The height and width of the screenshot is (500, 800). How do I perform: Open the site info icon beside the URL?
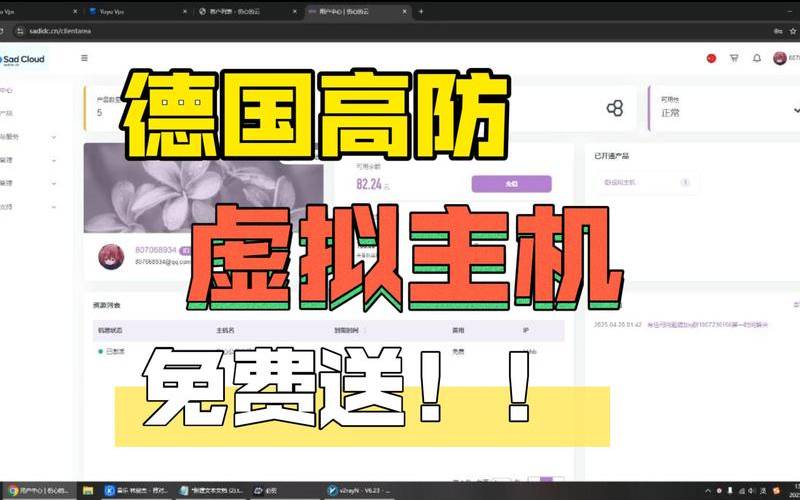coord(20,31)
